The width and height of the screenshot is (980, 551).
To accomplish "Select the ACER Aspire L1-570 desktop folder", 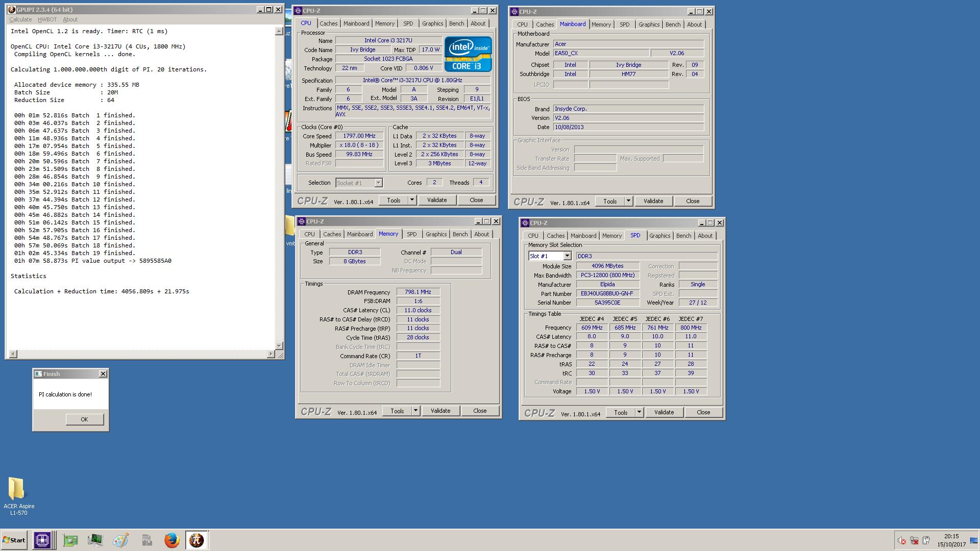I will [x=19, y=496].
